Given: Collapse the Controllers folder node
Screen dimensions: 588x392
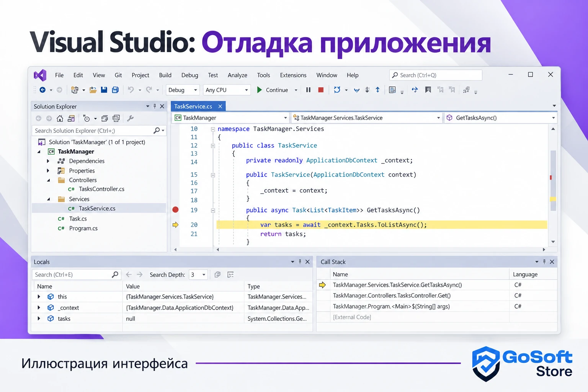Looking at the screenshot, I should pos(48,180).
